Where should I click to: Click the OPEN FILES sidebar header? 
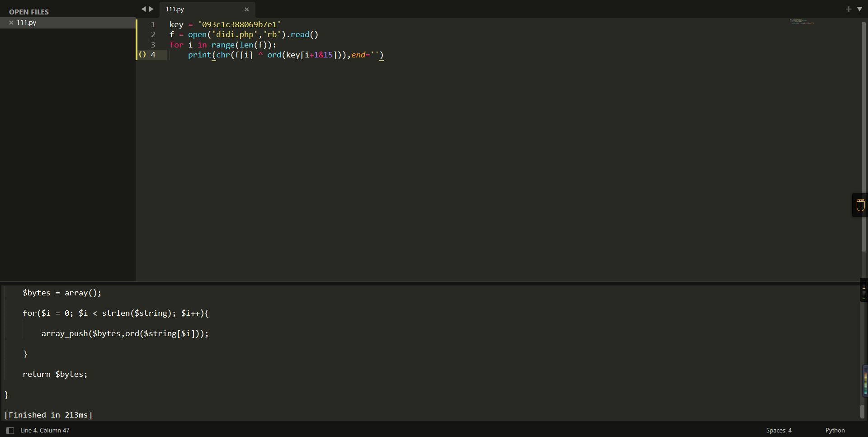(x=29, y=12)
